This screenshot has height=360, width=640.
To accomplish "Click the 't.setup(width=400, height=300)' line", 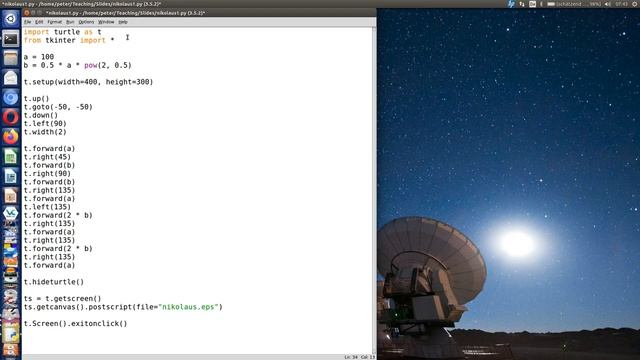I will coord(88,82).
